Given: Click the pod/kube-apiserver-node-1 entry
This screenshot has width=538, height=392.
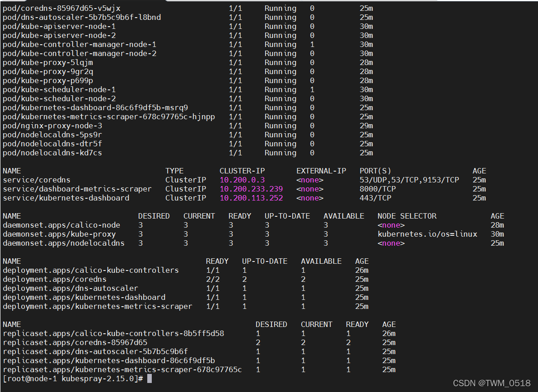Looking at the screenshot, I should click(59, 26).
